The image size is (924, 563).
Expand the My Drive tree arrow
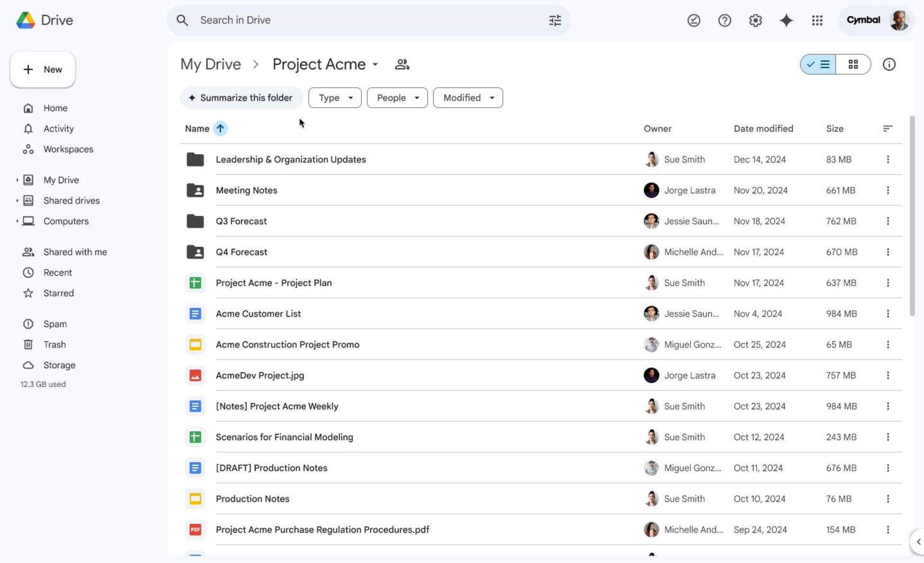(x=17, y=180)
